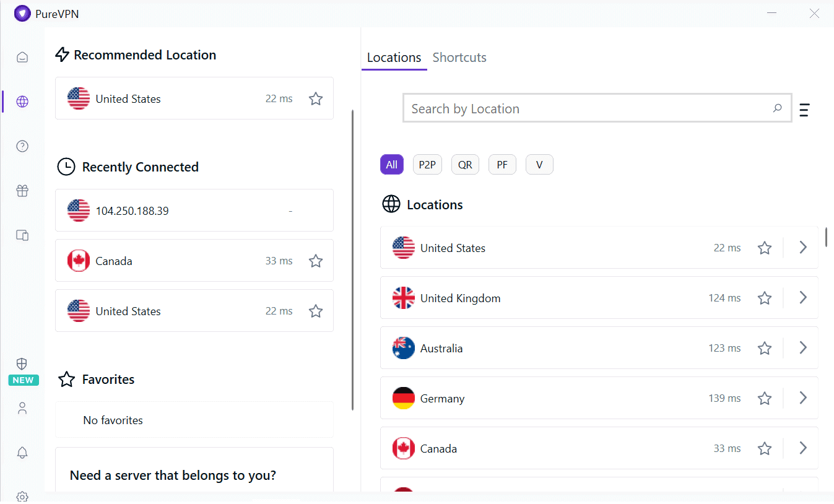Star United Kingdom in Locations list
The width and height of the screenshot is (834, 504).
tap(765, 298)
